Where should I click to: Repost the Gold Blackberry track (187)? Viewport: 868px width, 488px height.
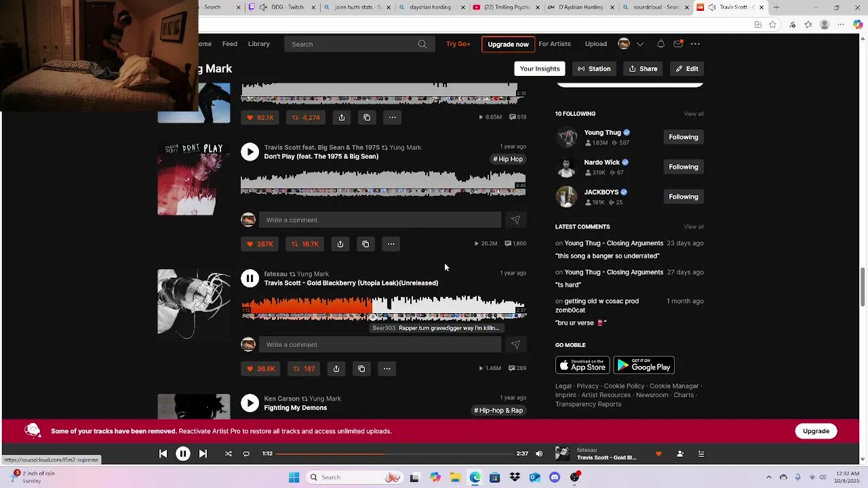pyautogui.click(x=303, y=369)
